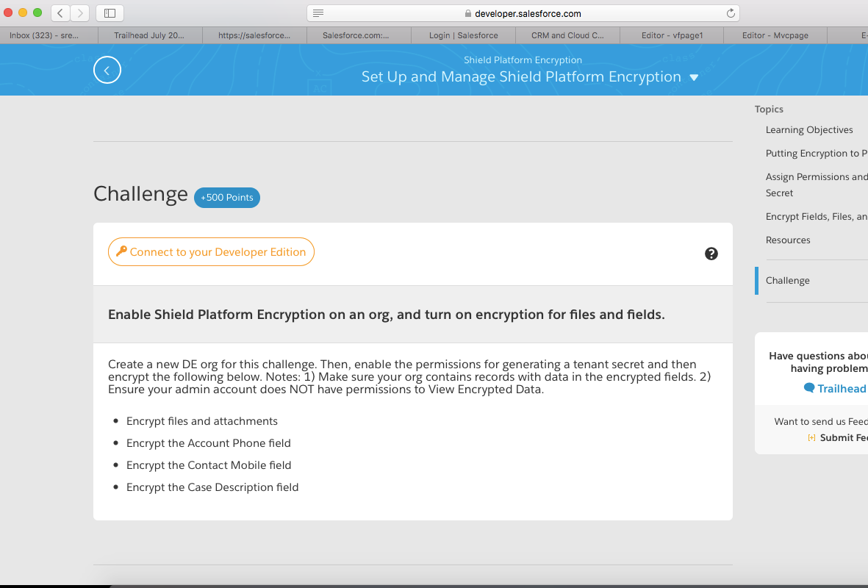Click the 'Create a new DE org' instructions paragraph

click(409, 377)
